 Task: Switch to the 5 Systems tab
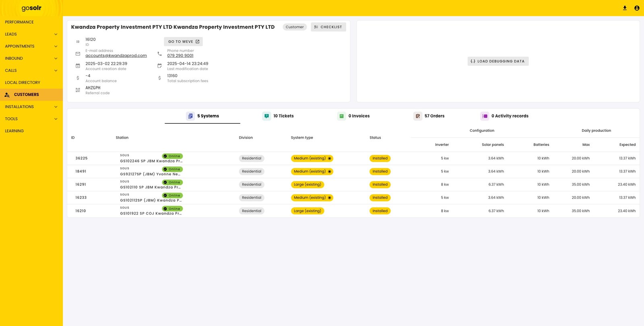[202, 116]
